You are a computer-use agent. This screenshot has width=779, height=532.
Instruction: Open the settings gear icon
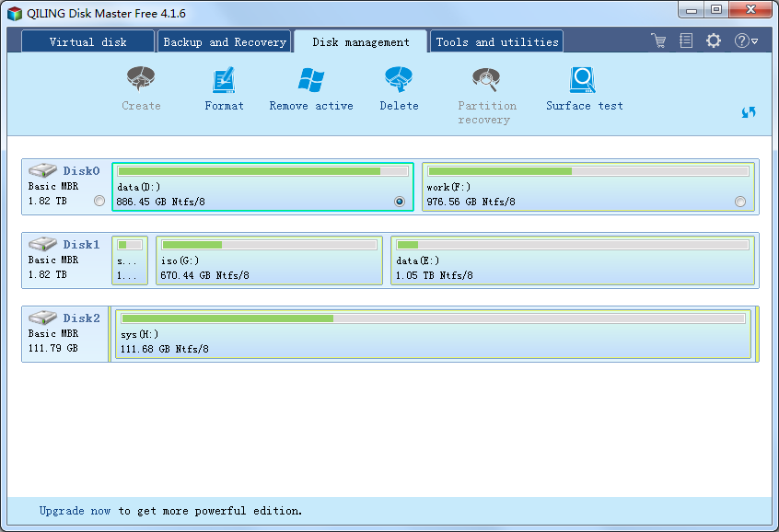coord(714,40)
